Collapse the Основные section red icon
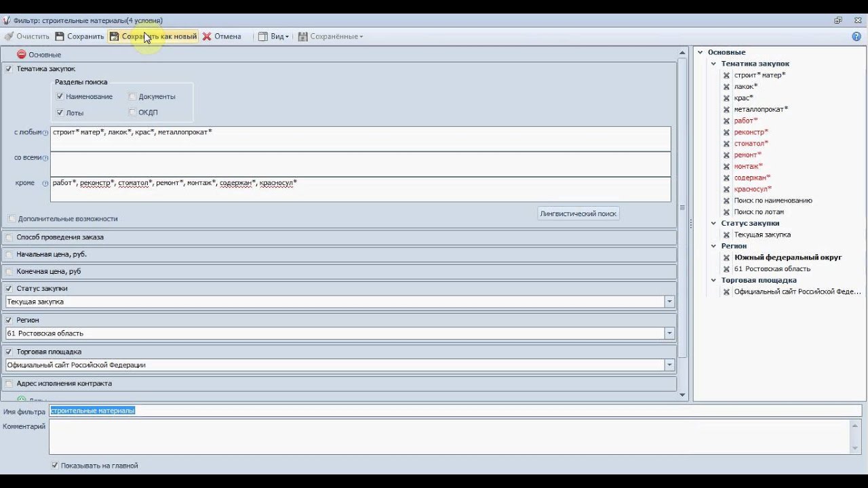 (x=21, y=54)
